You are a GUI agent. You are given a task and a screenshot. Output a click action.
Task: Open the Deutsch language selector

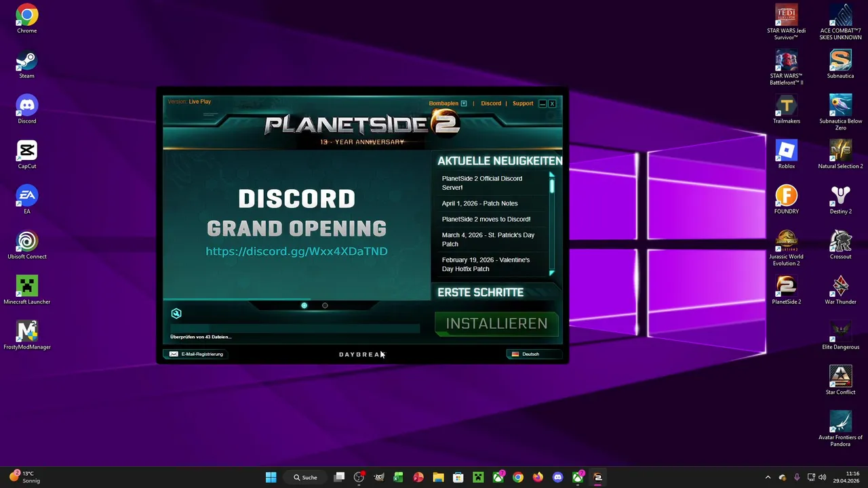point(533,354)
